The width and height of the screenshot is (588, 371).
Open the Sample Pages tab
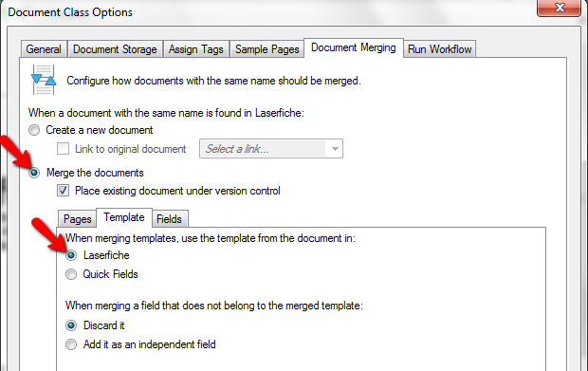tap(267, 49)
